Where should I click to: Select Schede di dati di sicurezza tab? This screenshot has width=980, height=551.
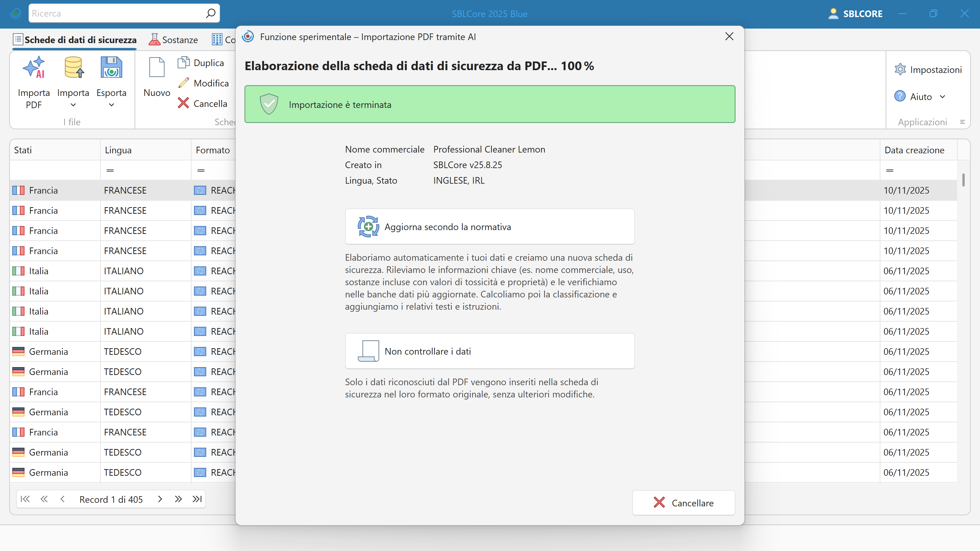(75, 40)
